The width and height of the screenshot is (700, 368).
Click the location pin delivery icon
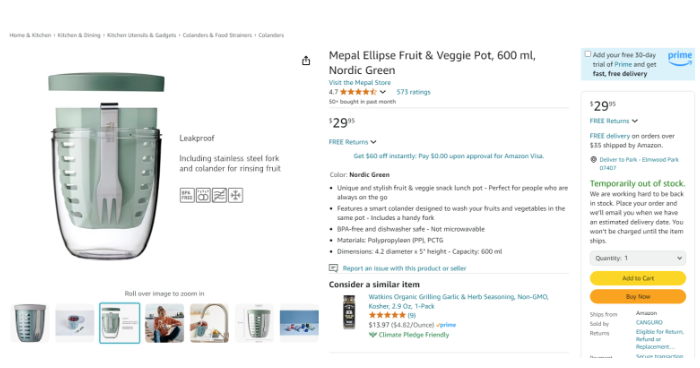click(593, 159)
